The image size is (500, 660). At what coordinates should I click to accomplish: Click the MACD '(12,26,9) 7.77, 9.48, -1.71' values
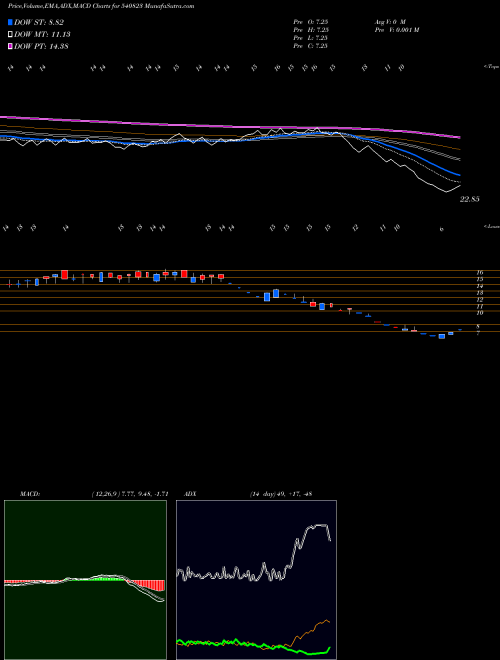click(130, 494)
